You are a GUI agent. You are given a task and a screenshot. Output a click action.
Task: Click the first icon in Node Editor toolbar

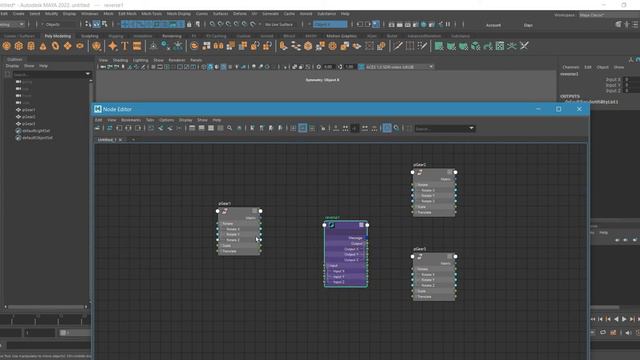pyautogui.click(x=98, y=128)
